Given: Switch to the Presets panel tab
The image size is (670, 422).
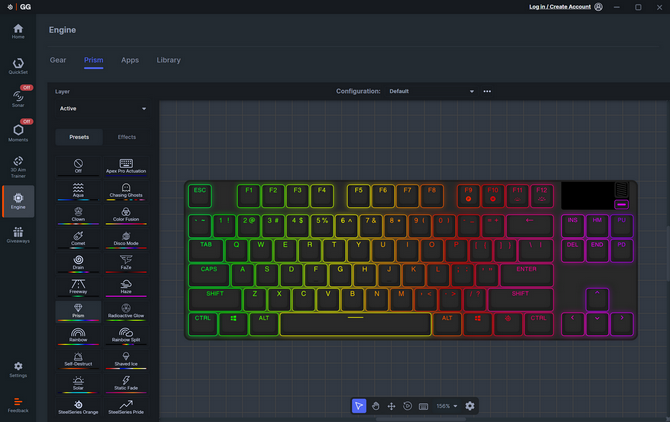Looking at the screenshot, I should coord(79,137).
